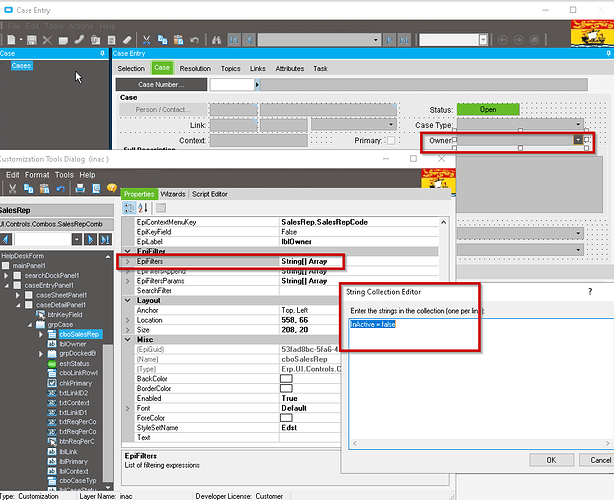Click the Case Number input field
The height and width of the screenshot is (500, 614).
232,85
